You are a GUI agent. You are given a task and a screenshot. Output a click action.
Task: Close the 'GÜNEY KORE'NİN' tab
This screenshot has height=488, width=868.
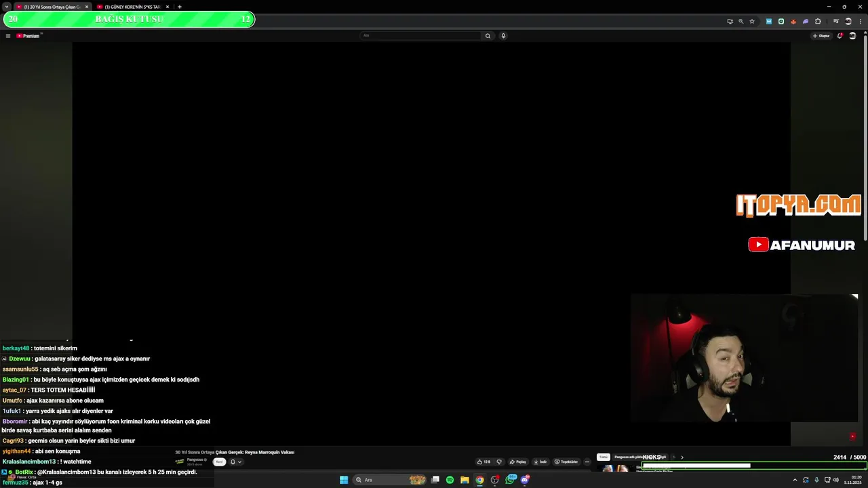pyautogui.click(x=167, y=7)
